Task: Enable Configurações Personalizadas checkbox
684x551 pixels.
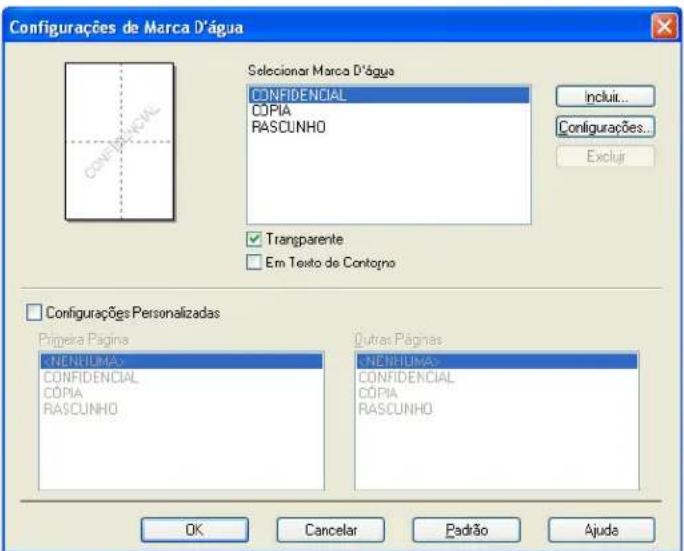Action: point(34,312)
